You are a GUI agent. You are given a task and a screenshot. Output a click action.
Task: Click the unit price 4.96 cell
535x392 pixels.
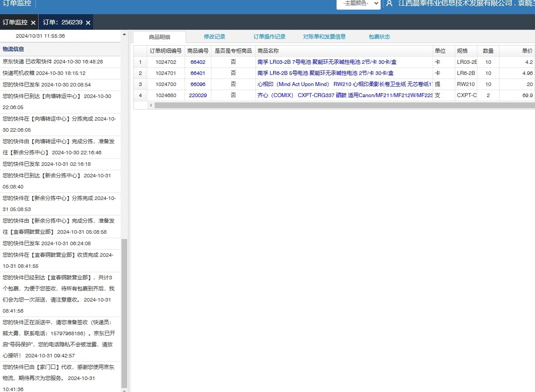pos(517,73)
